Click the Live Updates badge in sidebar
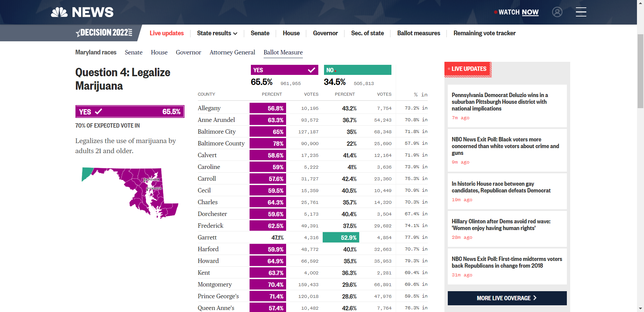Screen dimensions: 644x312 (468, 69)
